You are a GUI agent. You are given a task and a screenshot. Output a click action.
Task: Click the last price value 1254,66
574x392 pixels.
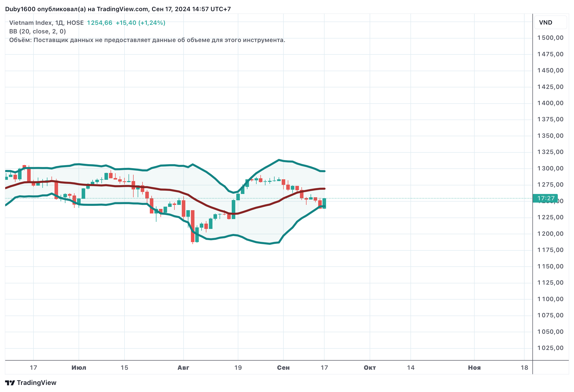100,23
